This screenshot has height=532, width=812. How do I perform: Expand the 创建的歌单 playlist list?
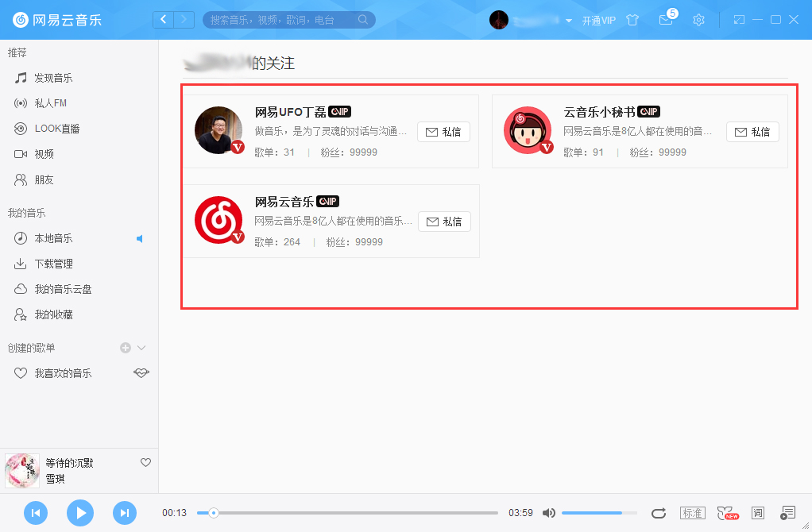[x=141, y=347]
